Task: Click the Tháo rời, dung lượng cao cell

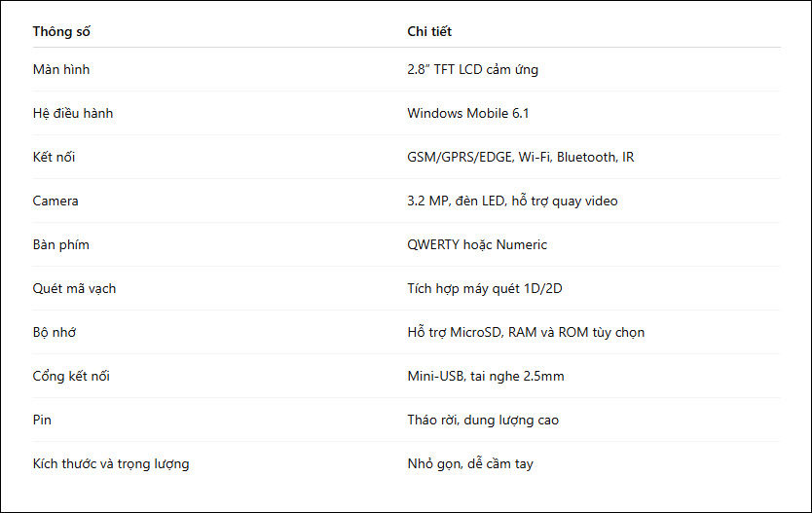Action: pos(483,420)
